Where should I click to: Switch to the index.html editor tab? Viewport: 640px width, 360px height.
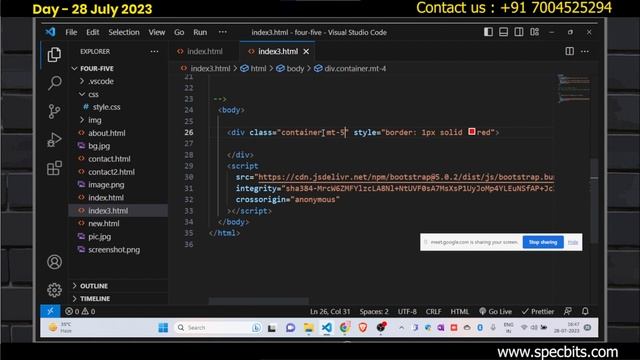[x=204, y=51]
